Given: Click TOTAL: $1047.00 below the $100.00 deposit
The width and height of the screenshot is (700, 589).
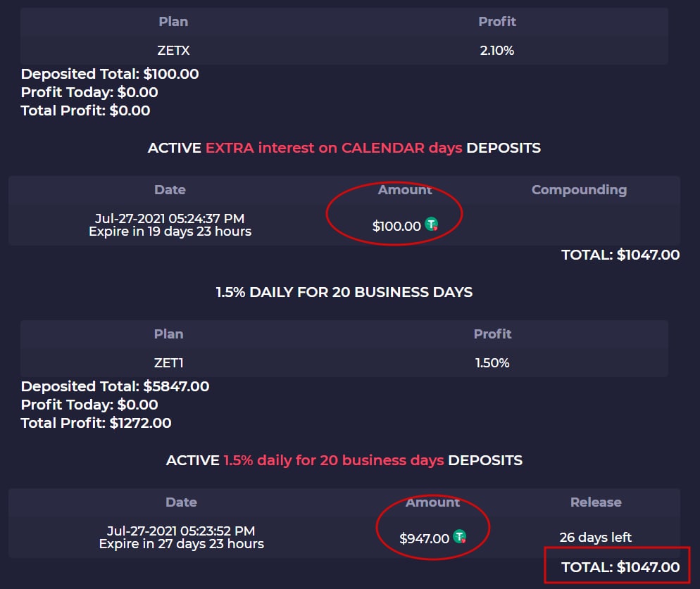Looking at the screenshot, I should [x=620, y=255].
